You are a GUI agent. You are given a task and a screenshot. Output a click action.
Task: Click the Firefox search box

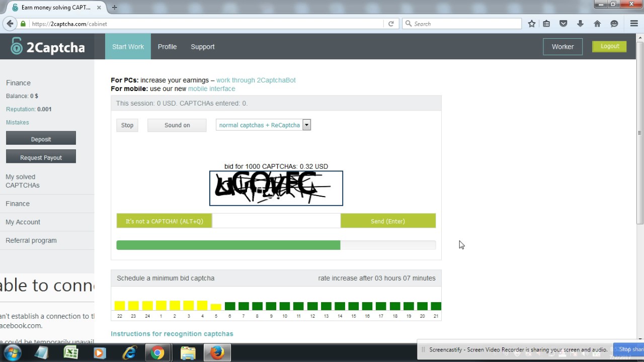pos(462,24)
